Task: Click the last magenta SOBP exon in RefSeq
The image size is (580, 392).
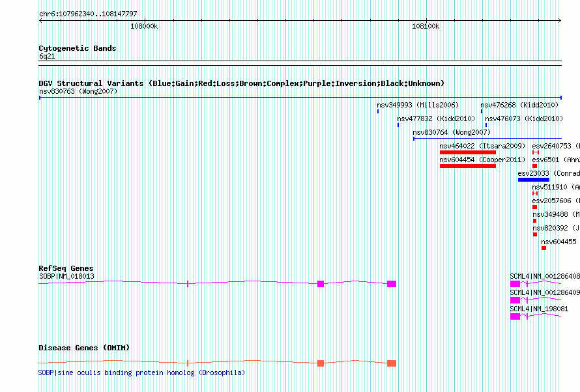Action: point(392,284)
